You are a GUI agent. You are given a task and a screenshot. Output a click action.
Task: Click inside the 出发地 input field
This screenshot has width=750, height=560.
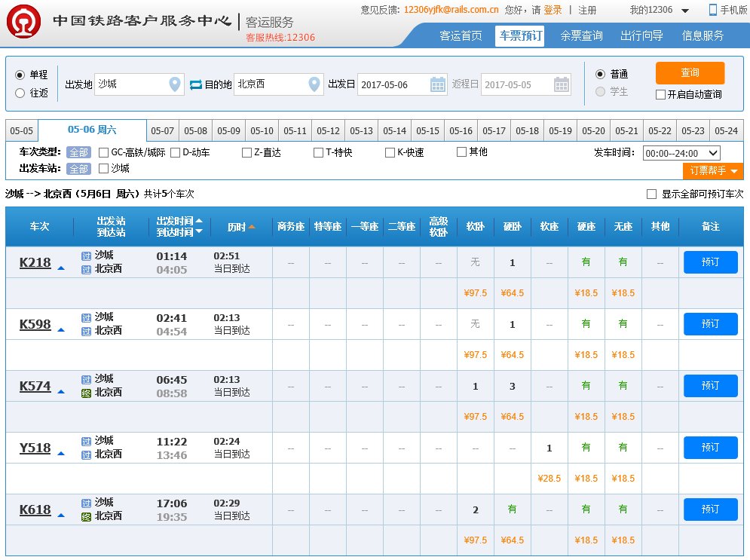tap(136, 85)
